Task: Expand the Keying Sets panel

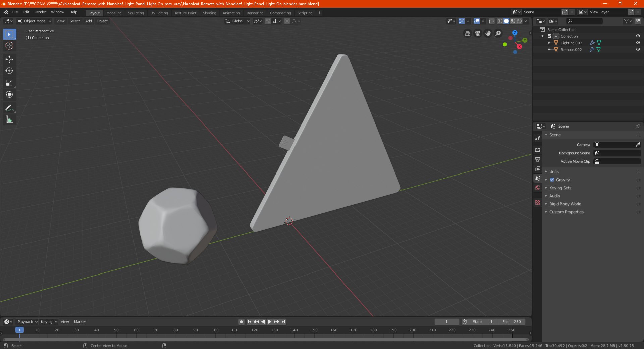Action: [x=560, y=188]
